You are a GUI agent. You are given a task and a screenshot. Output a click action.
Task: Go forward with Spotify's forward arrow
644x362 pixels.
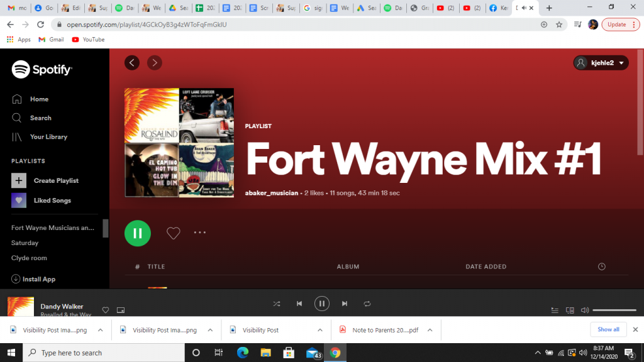155,63
